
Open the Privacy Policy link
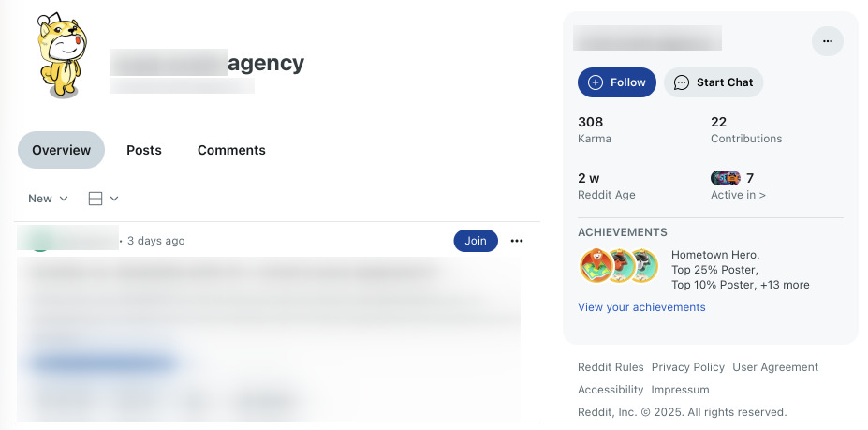pos(688,367)
